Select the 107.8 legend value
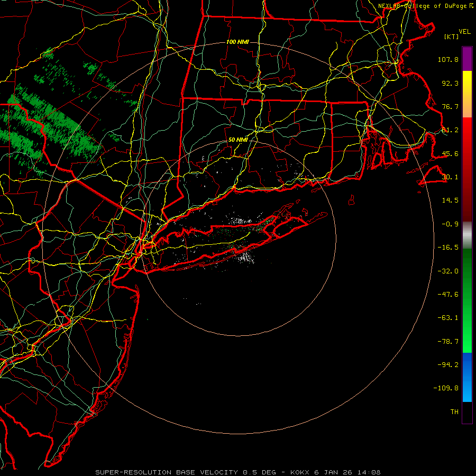The image size is (476, 476). (x=448, y=59)
